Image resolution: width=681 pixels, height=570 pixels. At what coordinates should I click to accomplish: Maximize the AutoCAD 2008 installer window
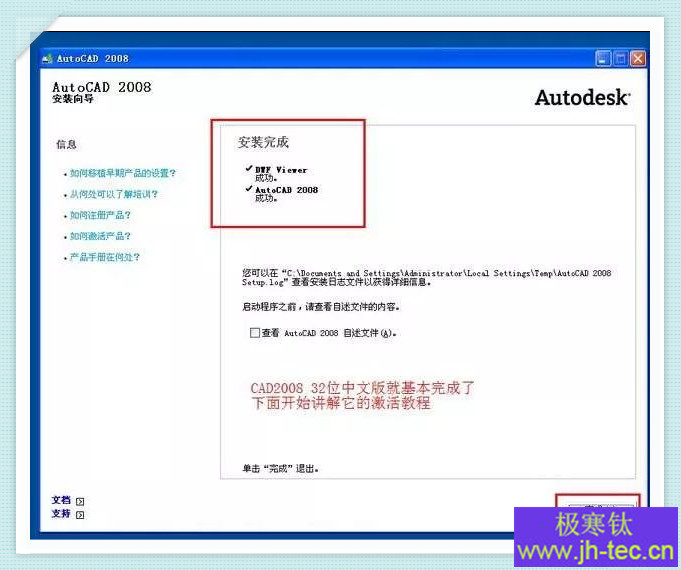coord(621,59)
